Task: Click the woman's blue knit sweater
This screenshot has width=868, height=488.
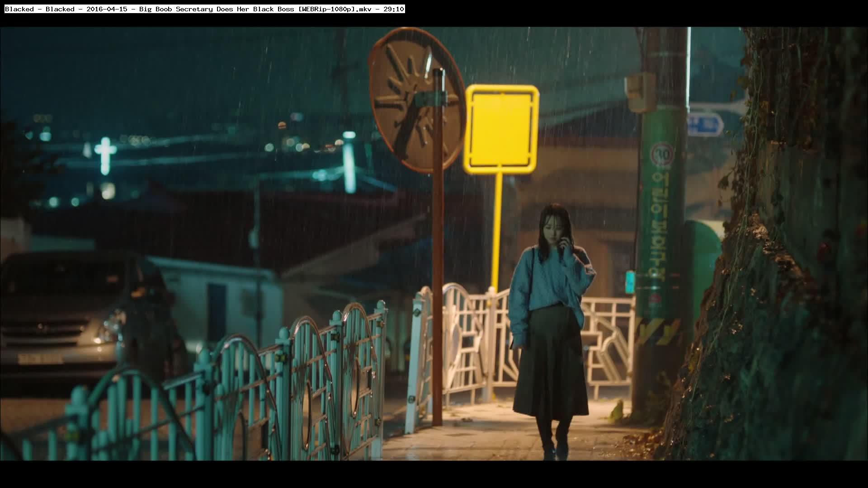Action: [547, 282]
